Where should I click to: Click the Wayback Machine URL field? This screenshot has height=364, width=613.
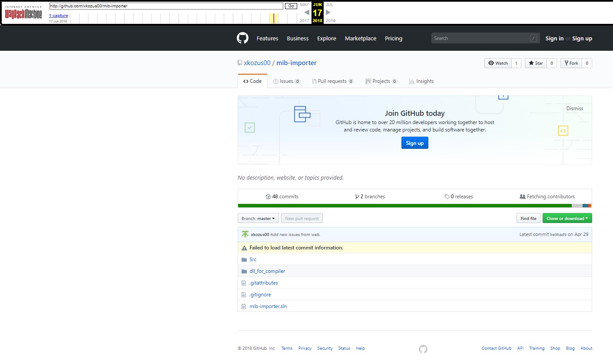click(x=166, y=6)
